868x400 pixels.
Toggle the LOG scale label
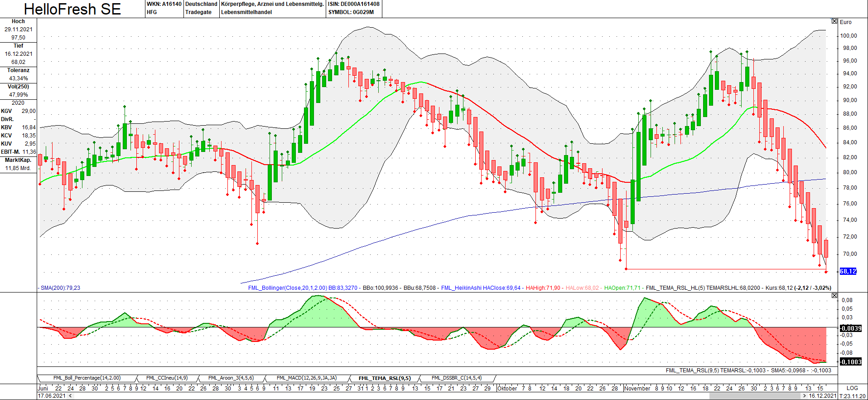(852, 388)
